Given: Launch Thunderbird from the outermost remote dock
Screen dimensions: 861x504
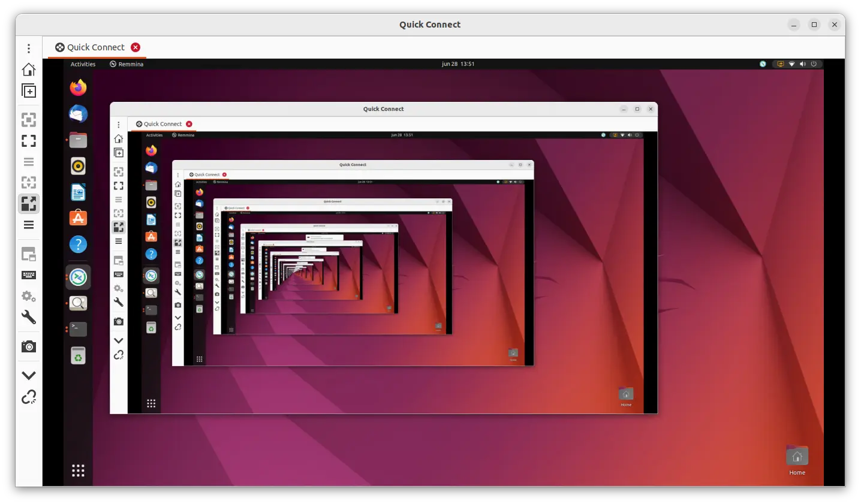Looking at the screenshot, I should pyautogui.click(x=78, y=114).
